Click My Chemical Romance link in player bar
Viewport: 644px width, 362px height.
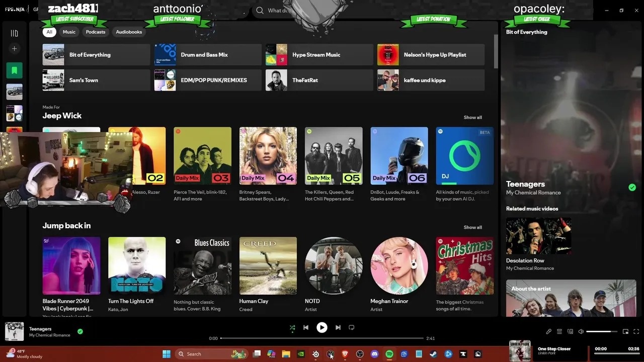49,335
